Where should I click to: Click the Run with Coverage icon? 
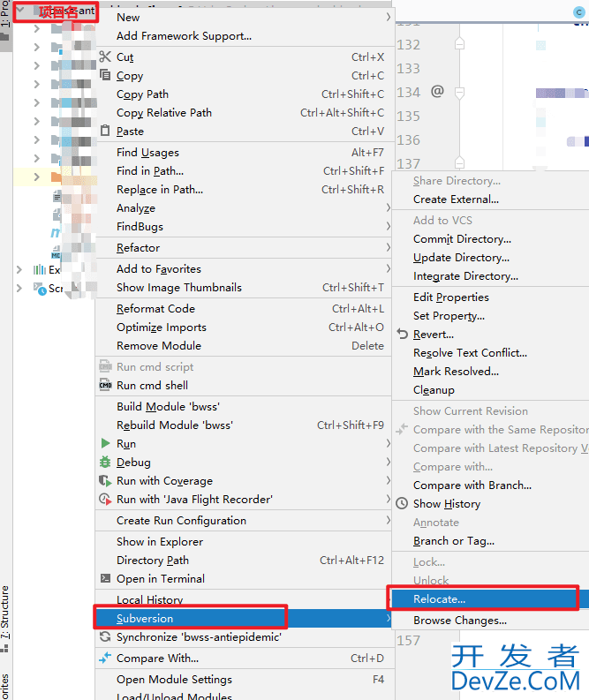(x=105, y=480)
